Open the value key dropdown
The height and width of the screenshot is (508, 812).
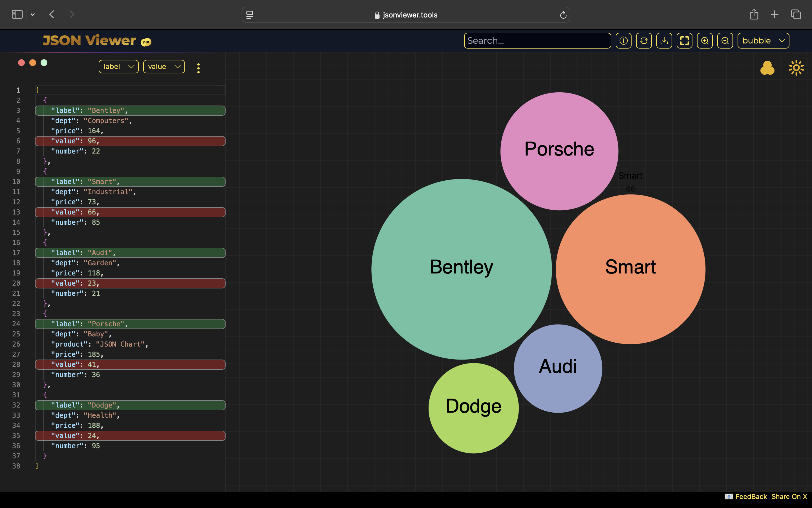click(164, 67)
